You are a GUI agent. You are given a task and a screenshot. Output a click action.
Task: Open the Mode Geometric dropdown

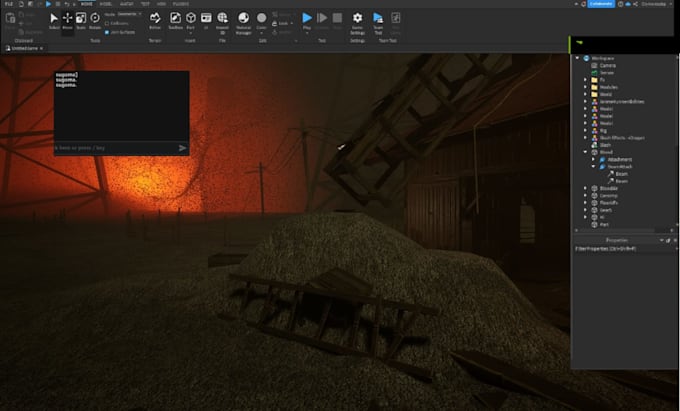click(130, 14)
